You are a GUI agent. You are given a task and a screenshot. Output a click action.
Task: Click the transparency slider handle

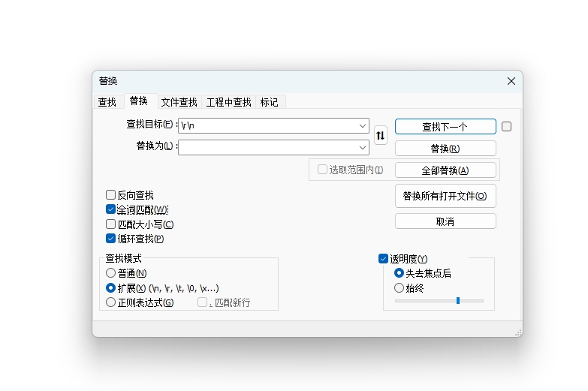click(x=458, y=301)
